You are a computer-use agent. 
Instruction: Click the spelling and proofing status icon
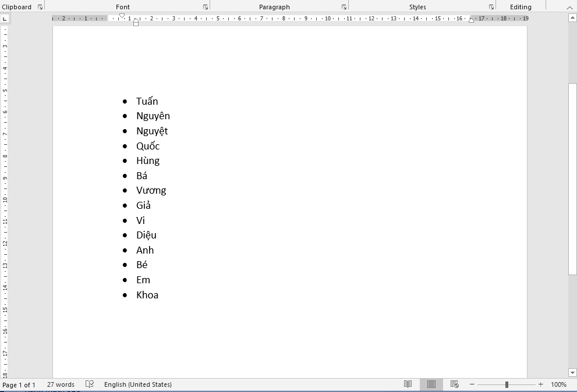click(90, 384)
